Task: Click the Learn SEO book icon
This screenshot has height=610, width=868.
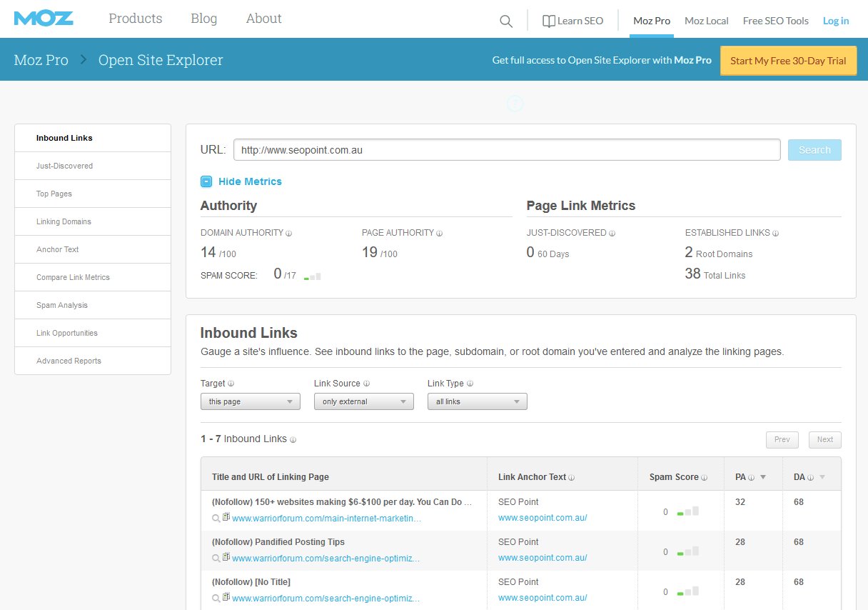Action: pos(548,21)
